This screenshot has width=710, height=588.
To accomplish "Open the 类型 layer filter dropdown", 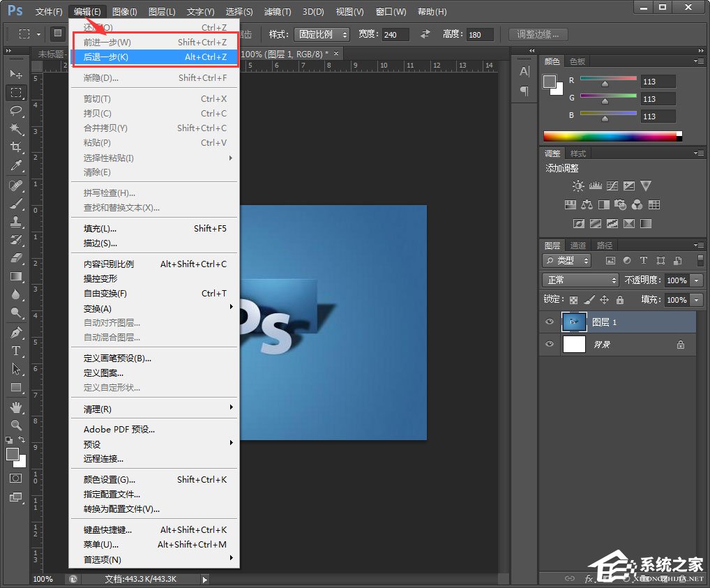I will tap(566, 259).
